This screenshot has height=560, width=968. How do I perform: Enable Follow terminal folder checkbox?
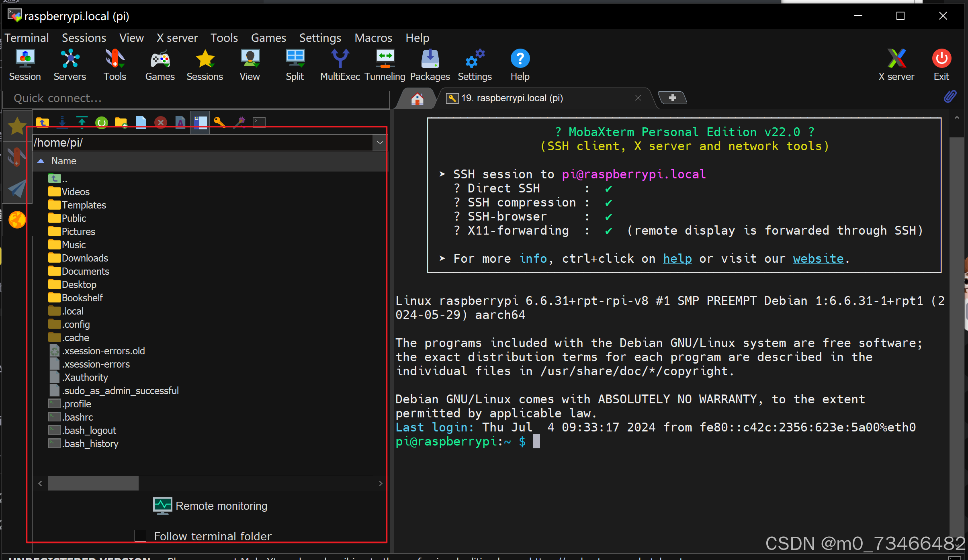pyautogui.click(x=140, y=535)
